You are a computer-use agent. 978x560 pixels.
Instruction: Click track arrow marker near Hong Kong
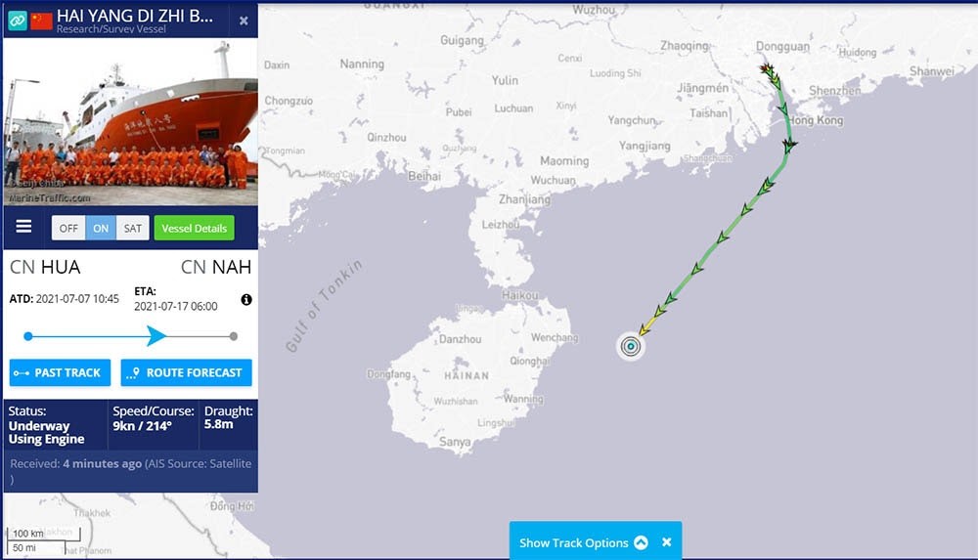tap(789, 146)
